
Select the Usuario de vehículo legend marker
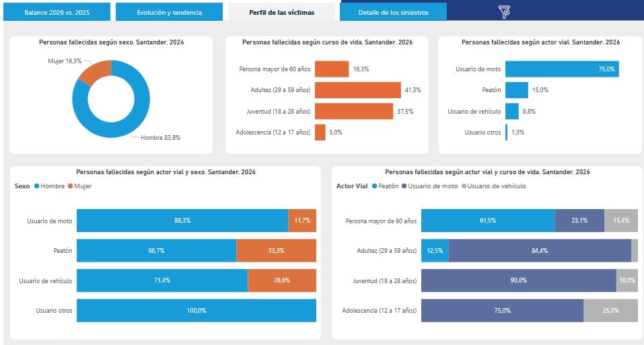(x=463, y=186)
